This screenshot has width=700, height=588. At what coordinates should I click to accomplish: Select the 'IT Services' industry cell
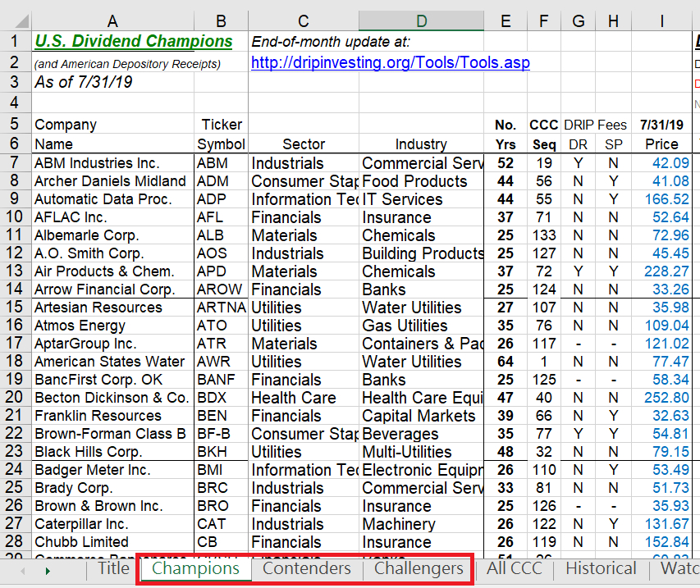coord(422,199)
